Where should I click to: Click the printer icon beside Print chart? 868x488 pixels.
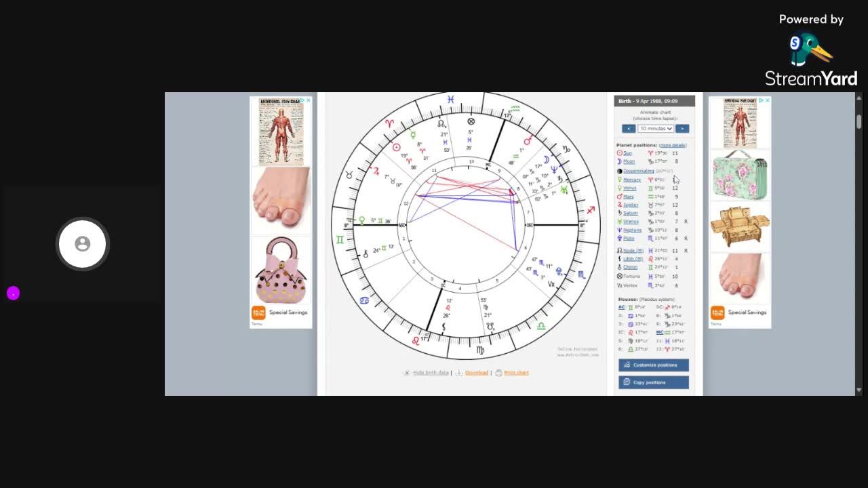[498, 372]
